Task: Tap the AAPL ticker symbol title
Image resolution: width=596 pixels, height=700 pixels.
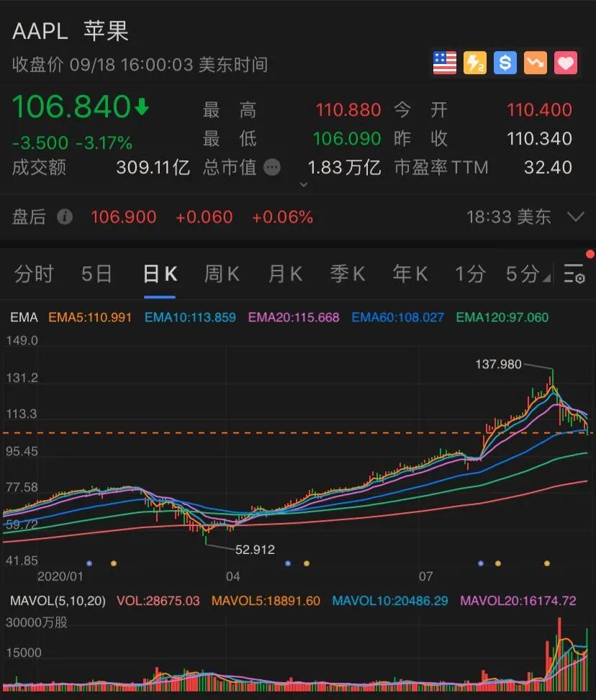Action: pos(40,31)
